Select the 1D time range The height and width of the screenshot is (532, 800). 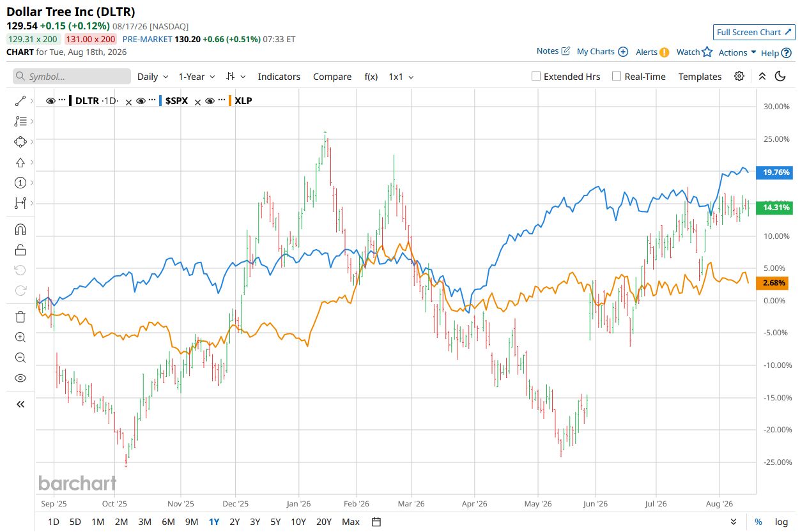tap(54, 522)
